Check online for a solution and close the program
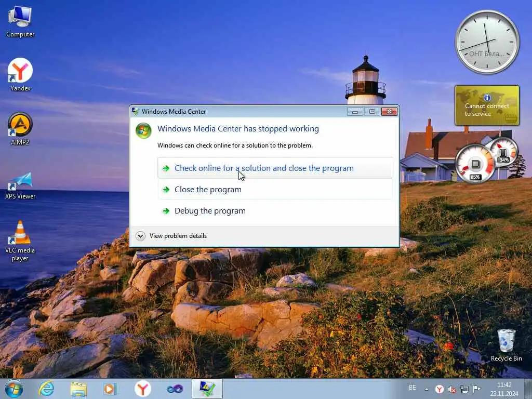The image size is (532, 399). pyautogui.click(x=275, y=168)
